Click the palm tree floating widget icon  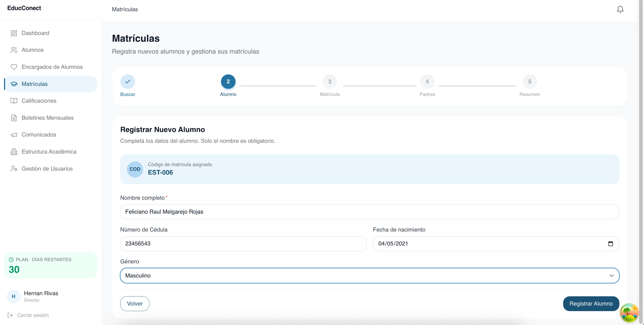pos(629,312)
